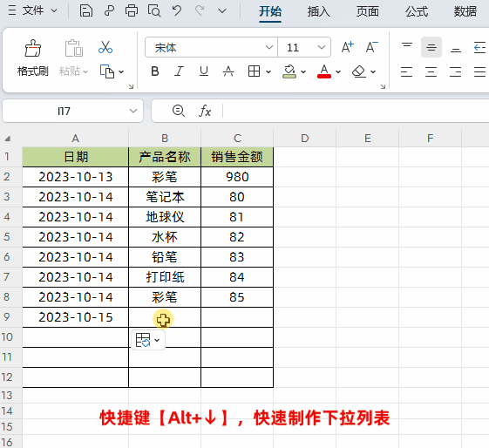Click the 打印纸 cell
Screen dimensions: 489x448
point(165,277)
